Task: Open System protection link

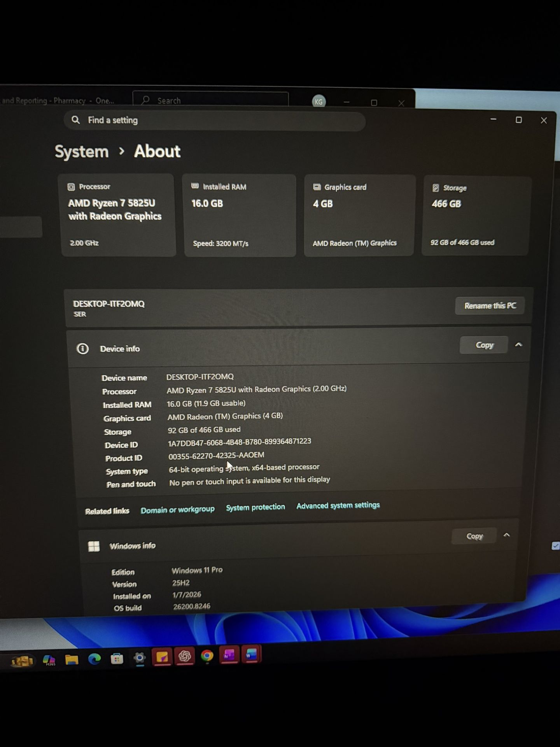Action: [255, 507]
